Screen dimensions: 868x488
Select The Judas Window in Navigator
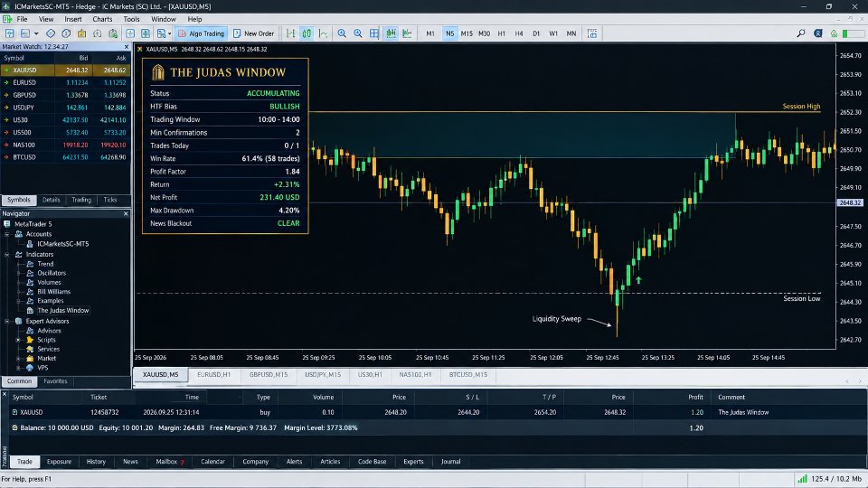(x=62, y=310)
